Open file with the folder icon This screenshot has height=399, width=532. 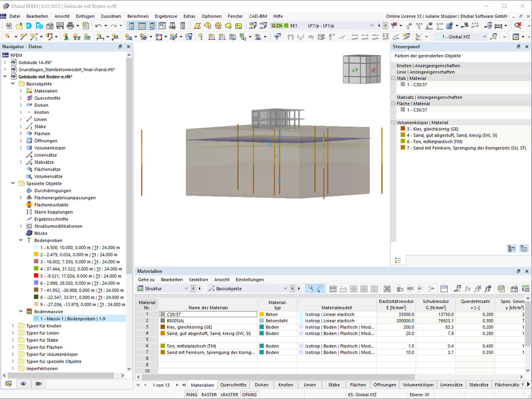click(x=19, y=26)
